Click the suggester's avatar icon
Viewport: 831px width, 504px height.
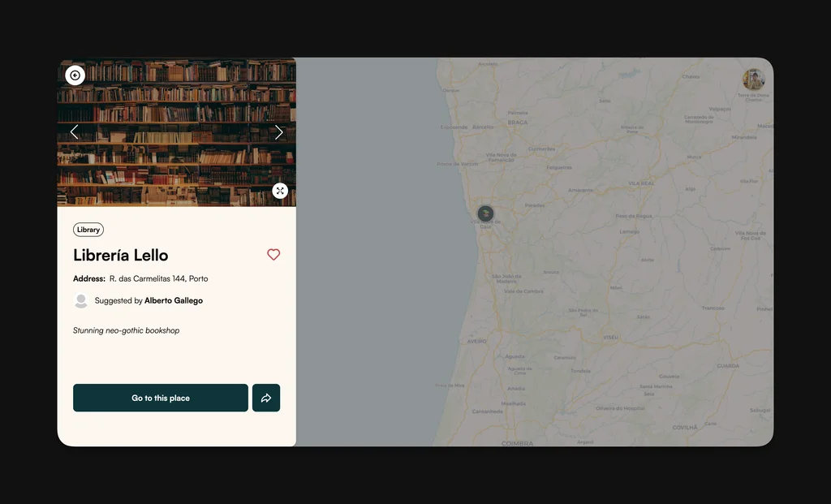click(x=81, y=301)
